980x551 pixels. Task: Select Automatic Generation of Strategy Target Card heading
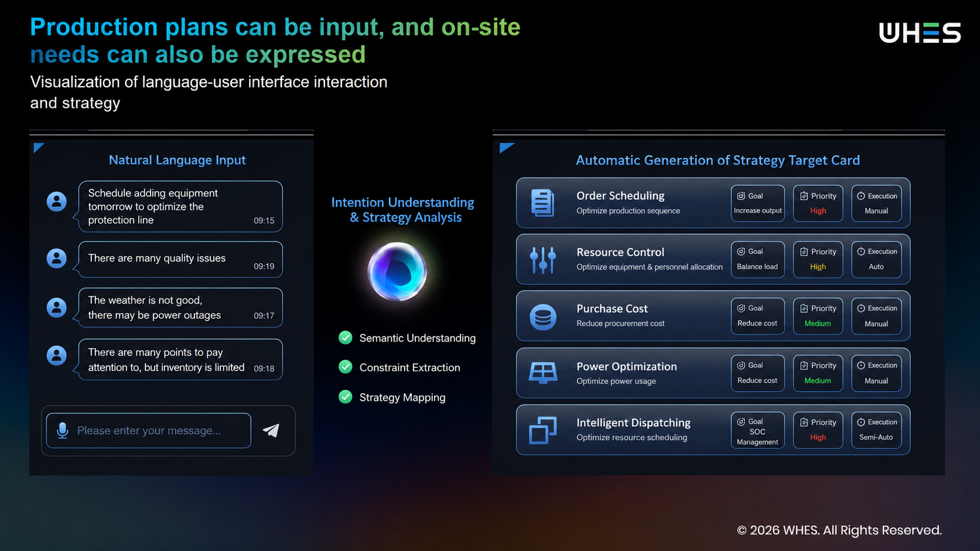[x=718, y=160]
